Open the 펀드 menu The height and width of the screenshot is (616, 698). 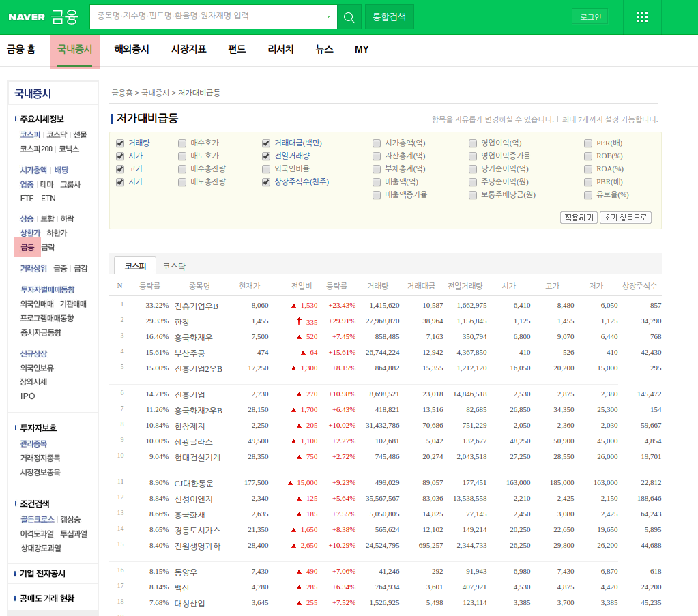click(237, 49)
